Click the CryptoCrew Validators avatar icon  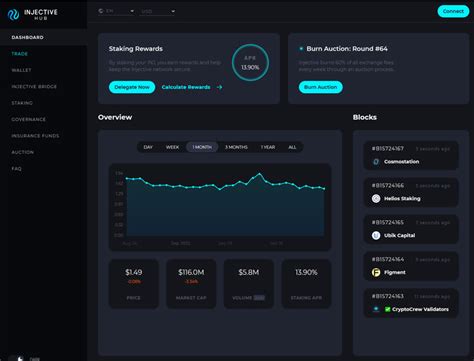pos(376,309)
